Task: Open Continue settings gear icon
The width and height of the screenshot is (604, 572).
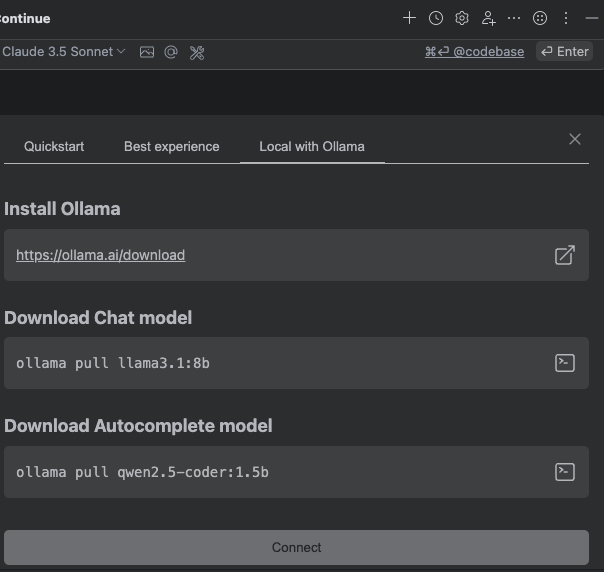Action: (x=462, y=18)
